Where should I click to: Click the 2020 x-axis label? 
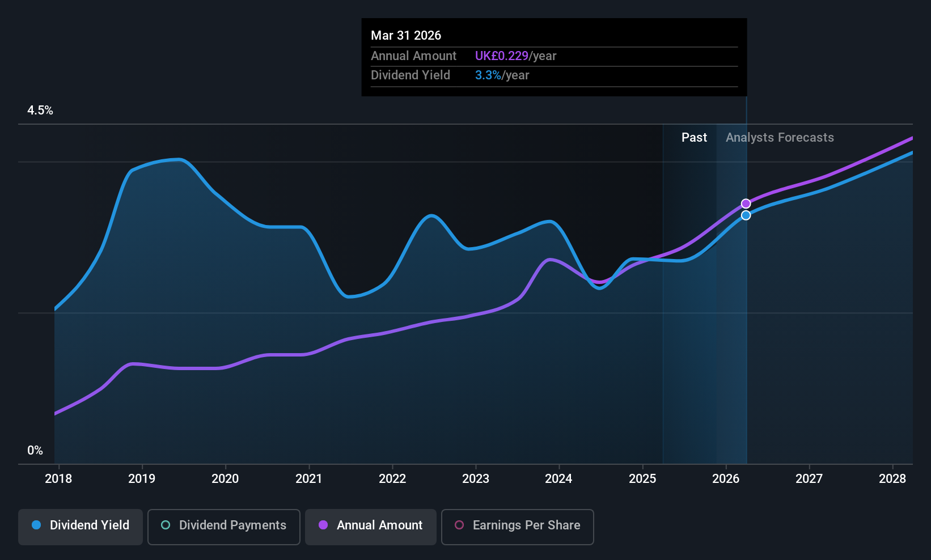(225, 479)
